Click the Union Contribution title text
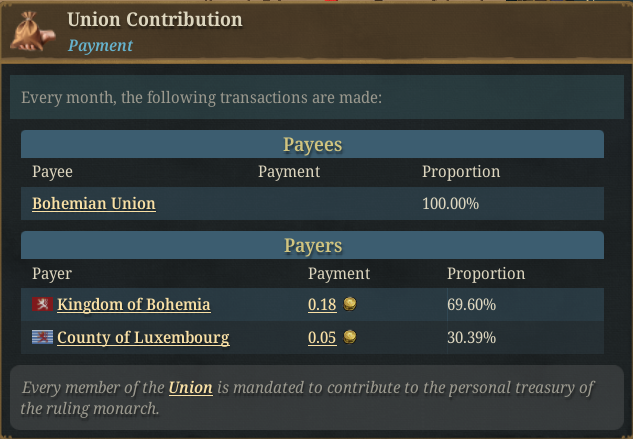The width and height of the screenshot is (633, 439). click(155, 19)
